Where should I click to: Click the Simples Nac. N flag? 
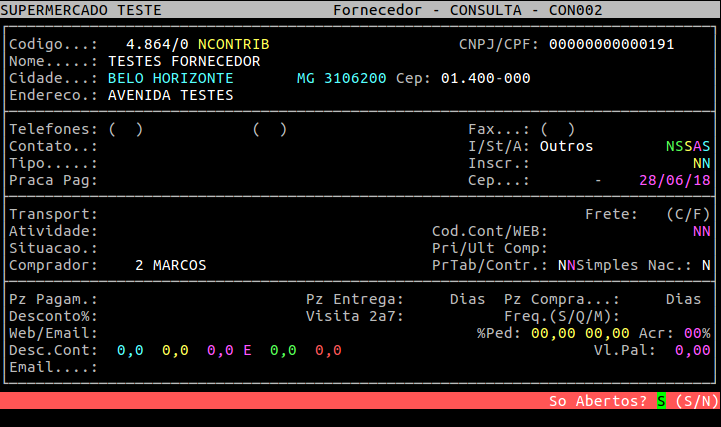point(706,266)
